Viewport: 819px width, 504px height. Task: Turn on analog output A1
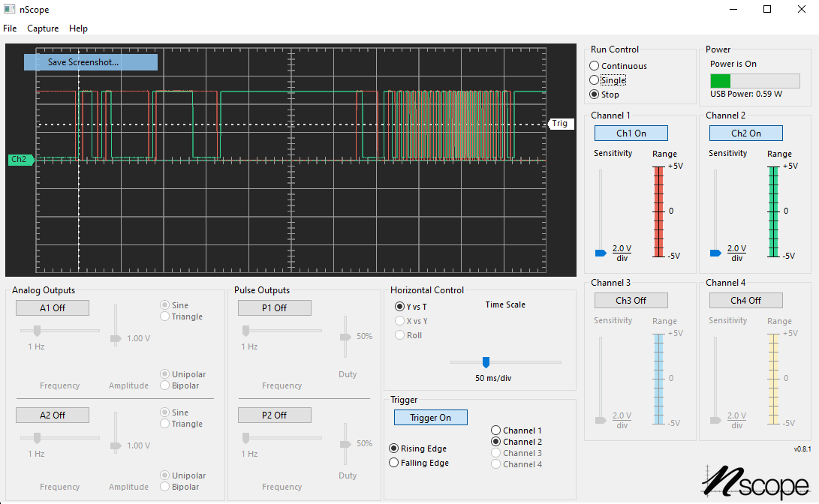(x=53, y=307)
